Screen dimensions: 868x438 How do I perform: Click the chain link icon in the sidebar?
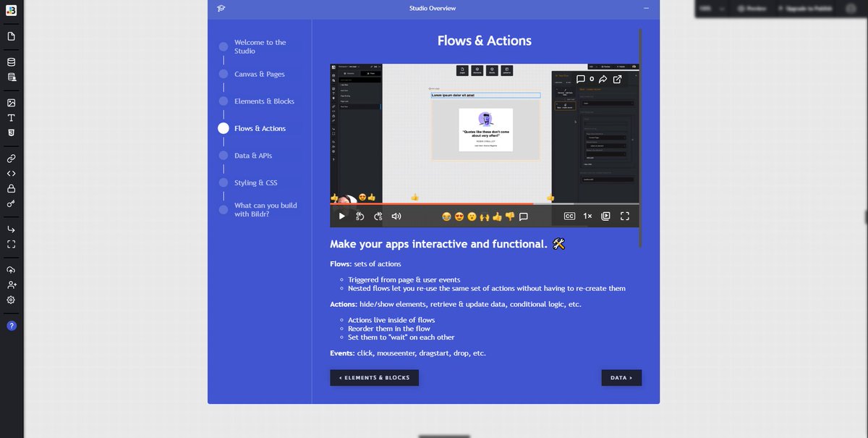pyautogui.click(x=11, y=158)
